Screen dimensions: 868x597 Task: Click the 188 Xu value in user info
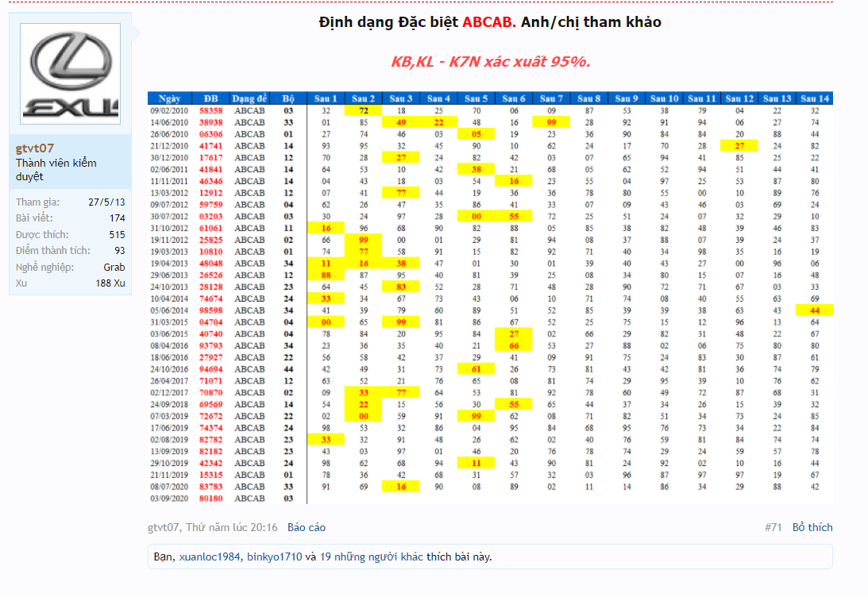110,283
